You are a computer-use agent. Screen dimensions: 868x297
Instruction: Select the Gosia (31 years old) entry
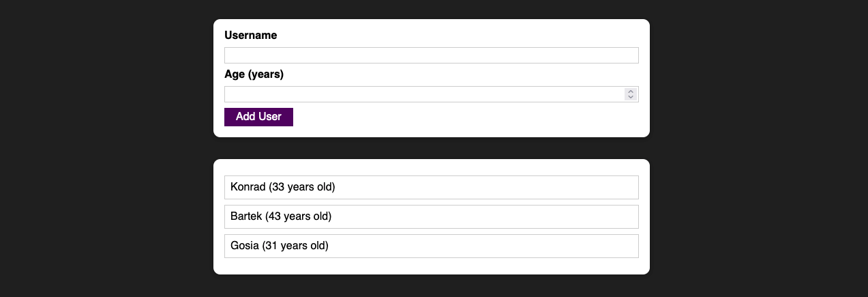431,246
